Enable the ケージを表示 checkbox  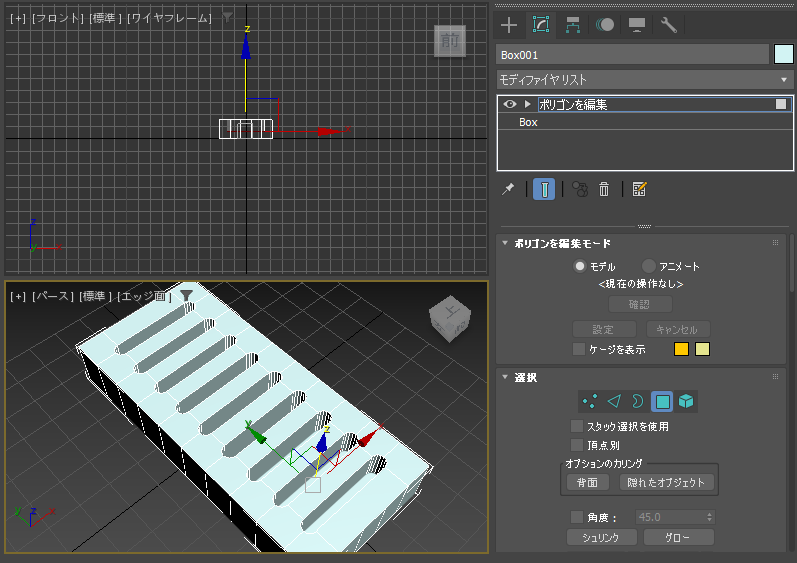578,349
